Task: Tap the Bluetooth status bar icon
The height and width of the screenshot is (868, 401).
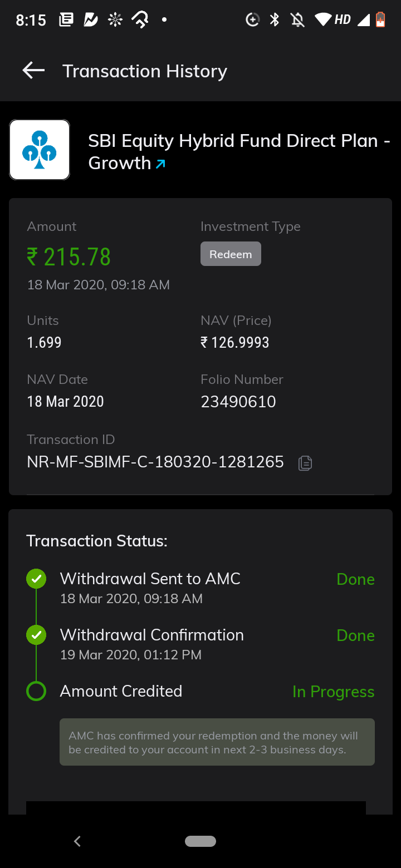Action: [x=274, y=20]
